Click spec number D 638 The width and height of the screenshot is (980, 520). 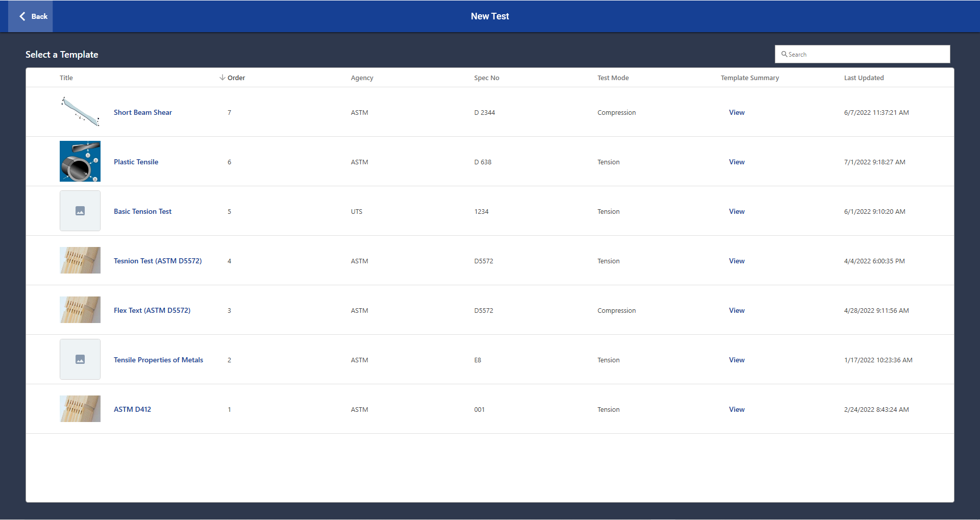click(483, 162)
